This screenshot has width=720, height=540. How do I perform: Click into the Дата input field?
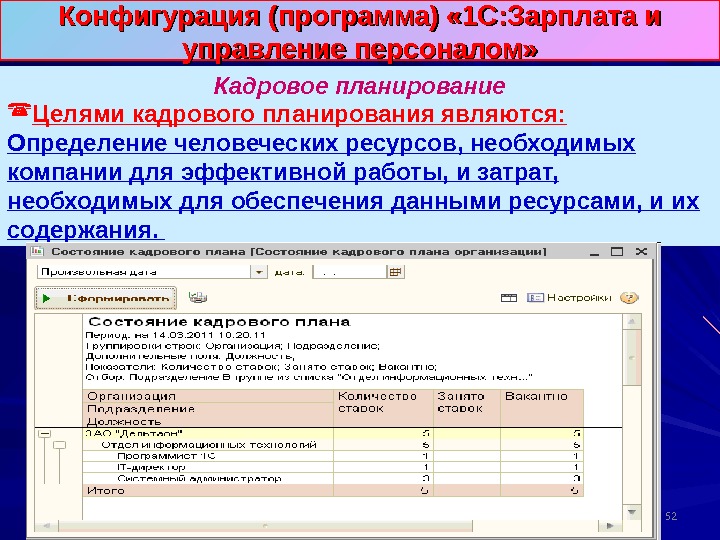pyautogui.click(x=350, y=272)
